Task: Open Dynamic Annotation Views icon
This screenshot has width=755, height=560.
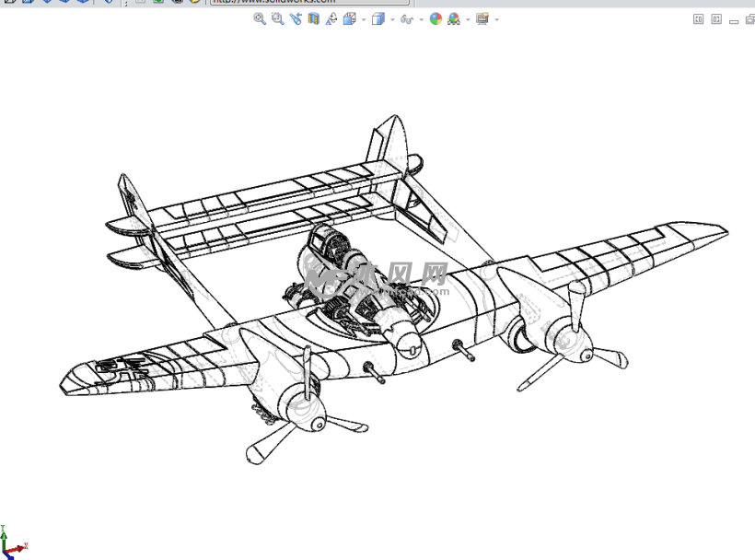Action: (x=331, y=18)
